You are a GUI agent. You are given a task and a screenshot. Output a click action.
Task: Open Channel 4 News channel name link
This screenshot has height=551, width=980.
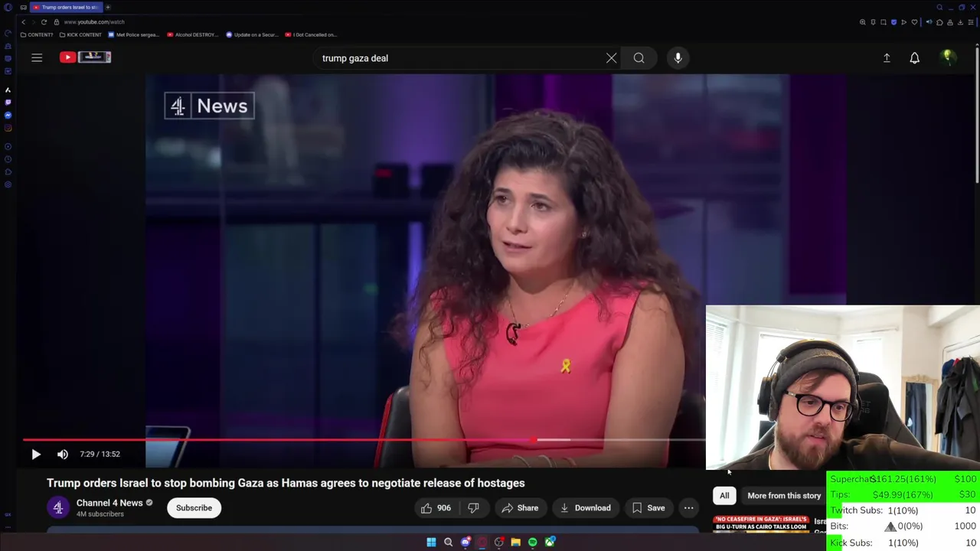(x=109, y=503)
